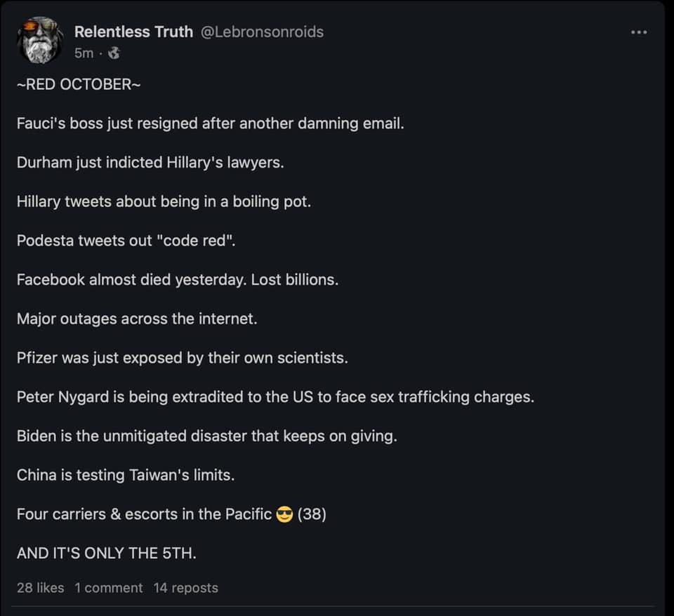The image size is (674, 616).
Task: Show the 14 reposts list
Action: (x=185, y=588)
